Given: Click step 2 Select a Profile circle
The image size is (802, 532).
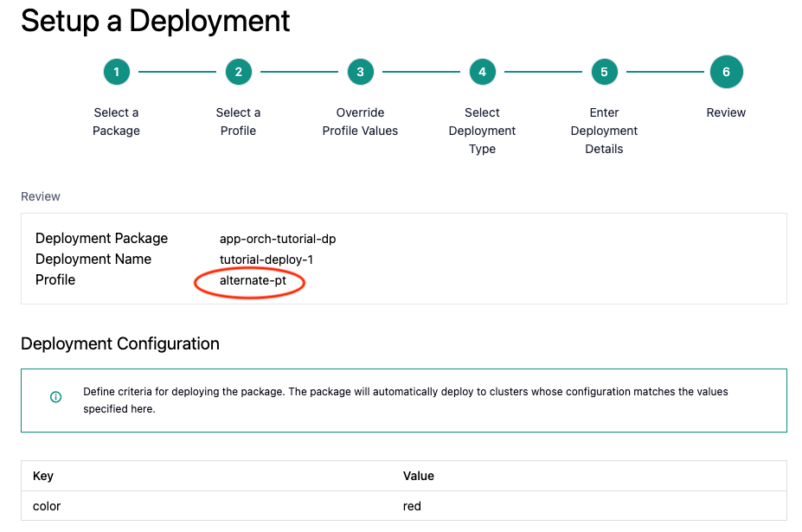Looking at the screenshot, I should [238, 72].
